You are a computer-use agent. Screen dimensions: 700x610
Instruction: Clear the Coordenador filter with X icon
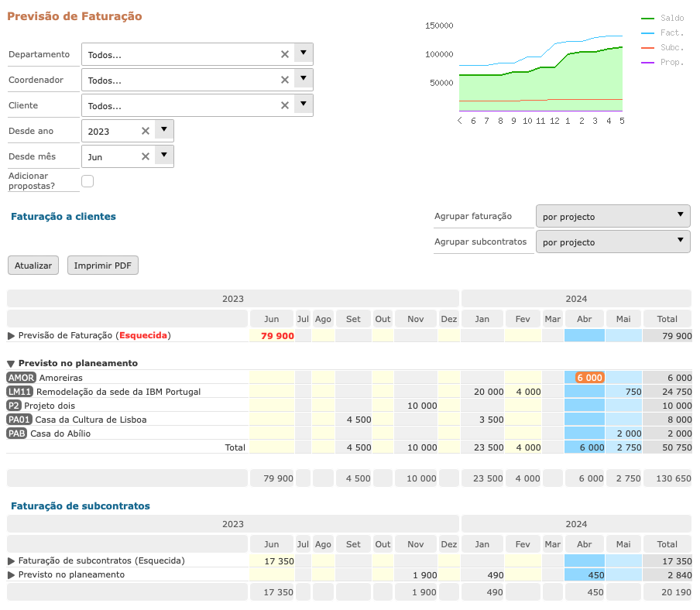[284, 80]
